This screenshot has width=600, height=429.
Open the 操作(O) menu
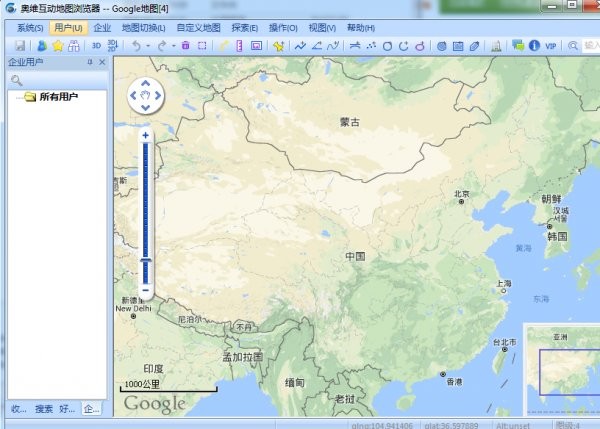283,28
